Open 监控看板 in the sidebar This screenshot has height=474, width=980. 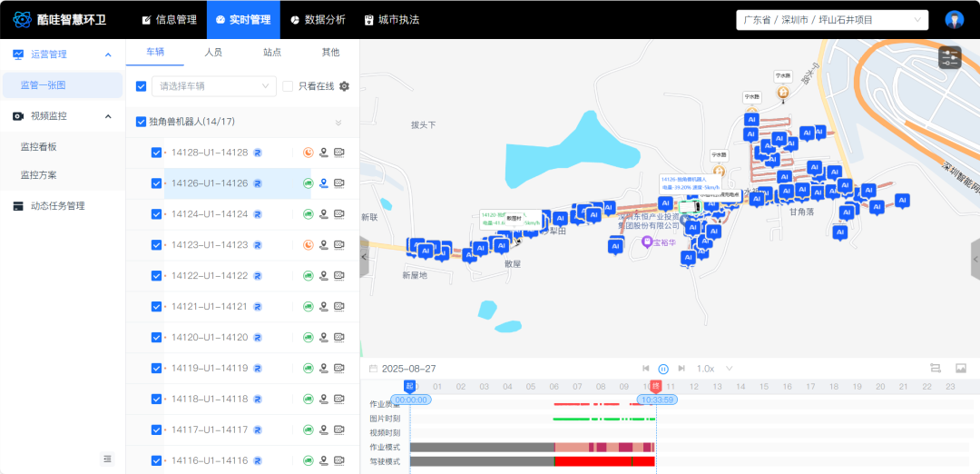point(39,146)
